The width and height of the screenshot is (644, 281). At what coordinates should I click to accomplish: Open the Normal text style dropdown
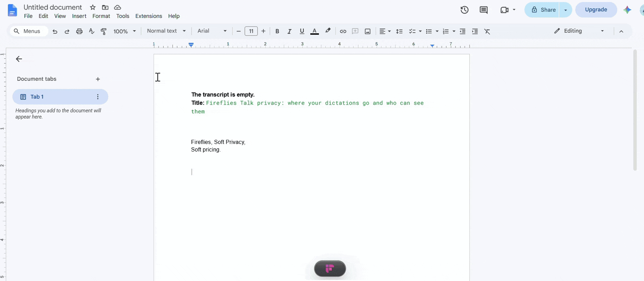(x=166, y=31)
